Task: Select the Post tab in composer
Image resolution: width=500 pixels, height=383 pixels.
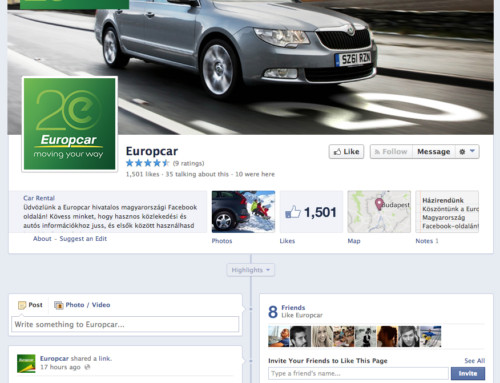Action: point(30,305)
